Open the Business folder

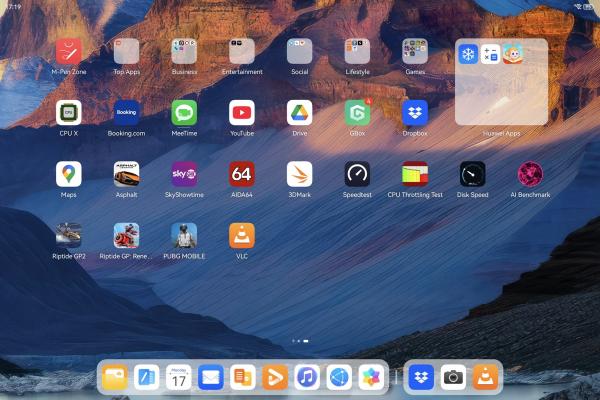[184, 51]
